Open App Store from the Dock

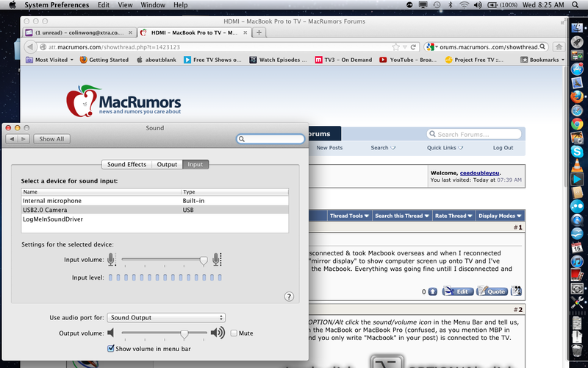tap(577, 69)
